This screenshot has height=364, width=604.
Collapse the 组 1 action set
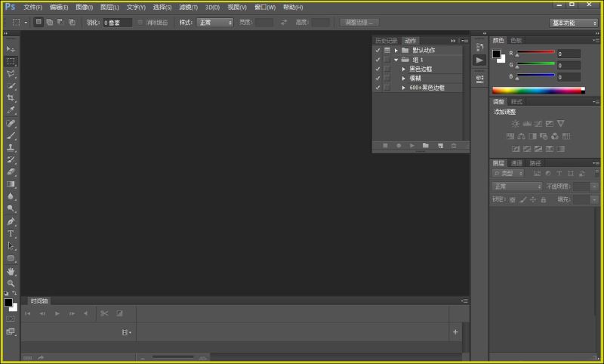pos(396,60)
